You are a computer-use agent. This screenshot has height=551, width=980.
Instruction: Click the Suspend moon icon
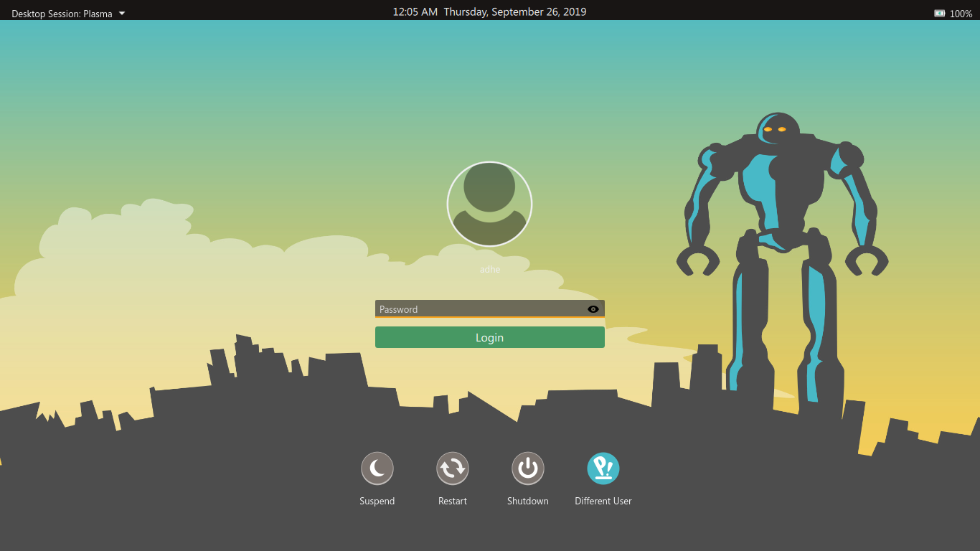click(377, 468)
